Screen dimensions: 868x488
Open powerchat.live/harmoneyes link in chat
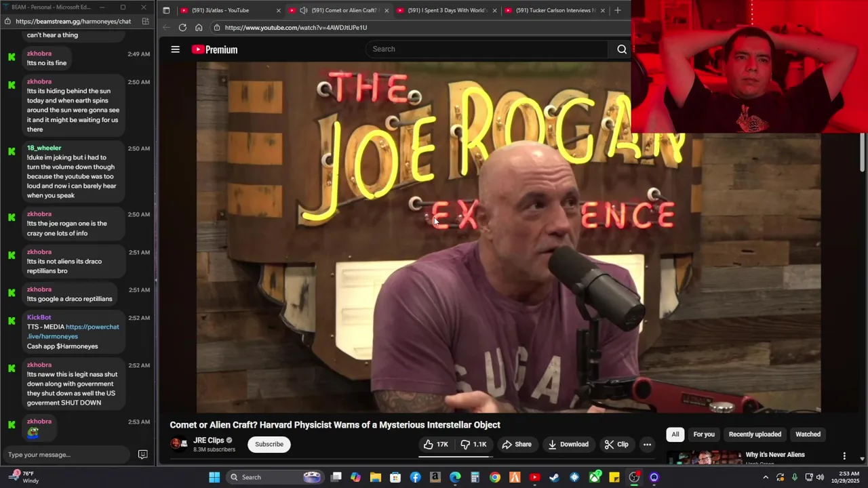(73, 331)
